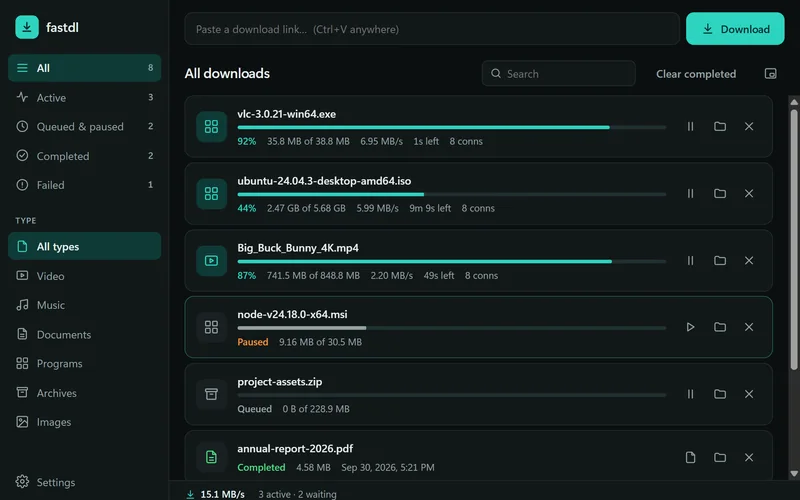The height and width of the screenshot is (500, 800).
Task: Filter by Video type
Action: pos(85,276)
